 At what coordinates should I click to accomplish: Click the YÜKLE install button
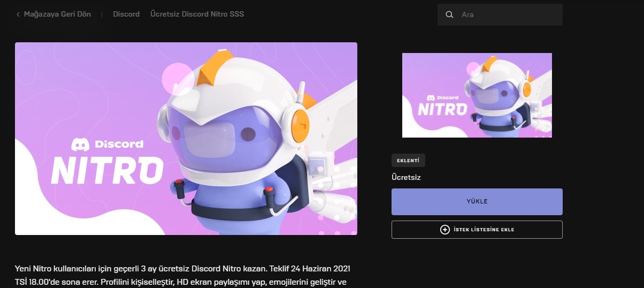click(x=477, y=202)
